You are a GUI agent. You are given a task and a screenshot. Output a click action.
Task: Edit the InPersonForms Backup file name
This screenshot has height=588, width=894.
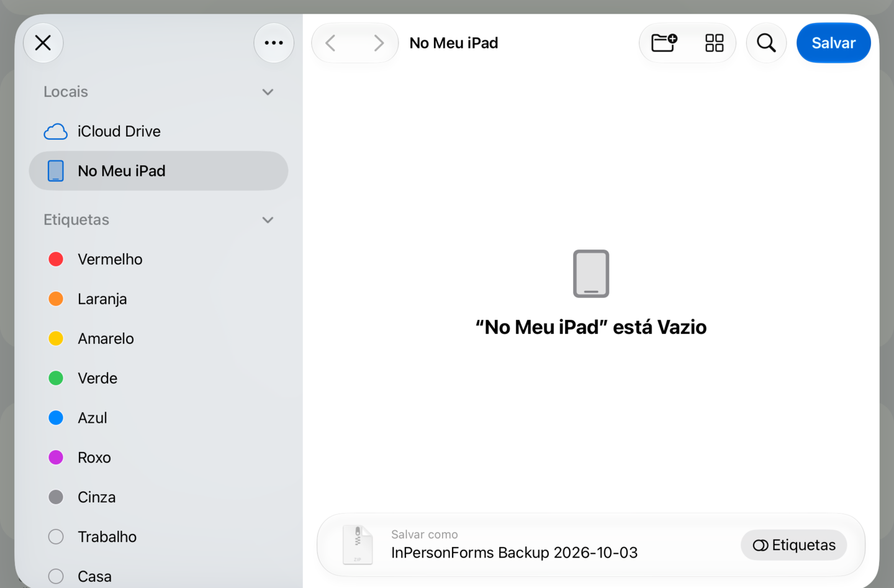pyautogui.click(x=514, y=553)
